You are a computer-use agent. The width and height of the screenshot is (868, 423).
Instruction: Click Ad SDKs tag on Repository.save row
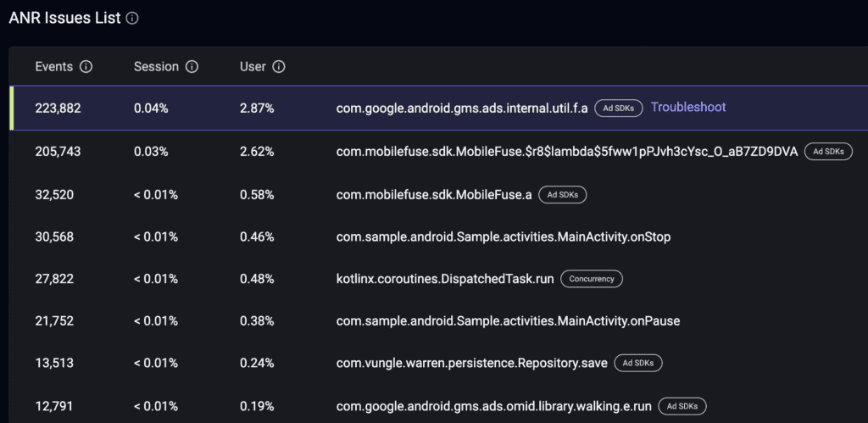[x=638, y=363]
